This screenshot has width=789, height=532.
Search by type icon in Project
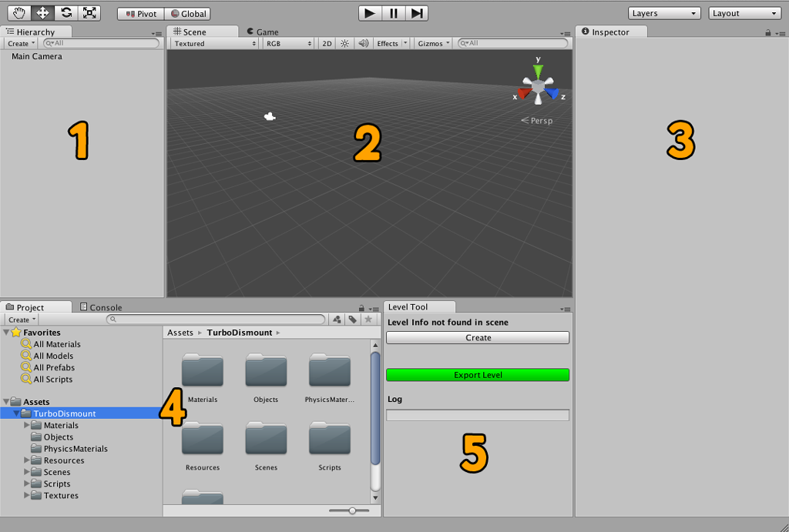337,320
